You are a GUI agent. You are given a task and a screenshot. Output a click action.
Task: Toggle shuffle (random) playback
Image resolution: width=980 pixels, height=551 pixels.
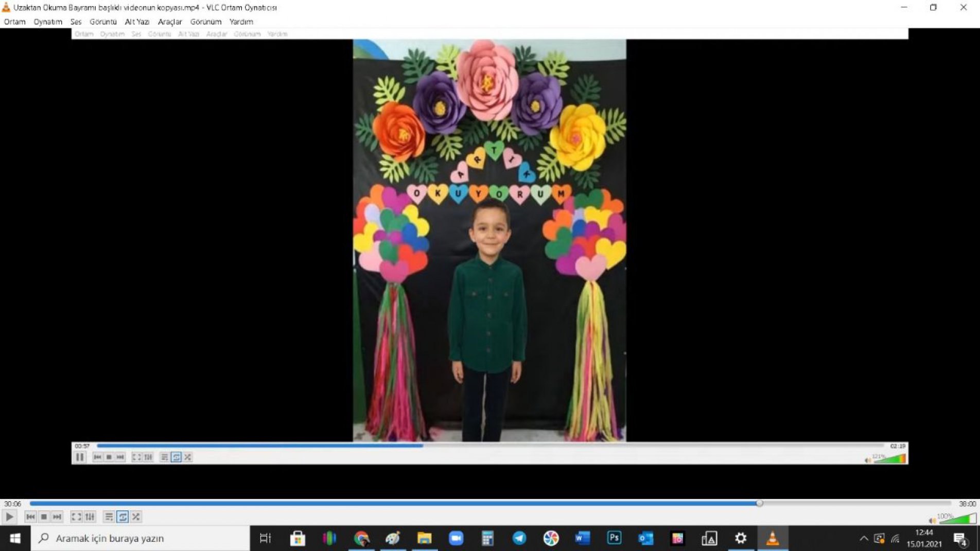pyautogui.click(x=136, y=517)
